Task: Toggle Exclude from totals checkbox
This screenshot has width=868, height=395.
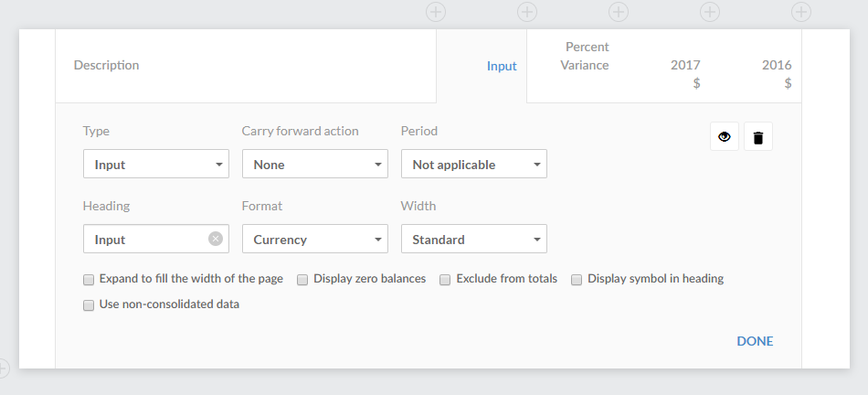Action: coord(446,280)
